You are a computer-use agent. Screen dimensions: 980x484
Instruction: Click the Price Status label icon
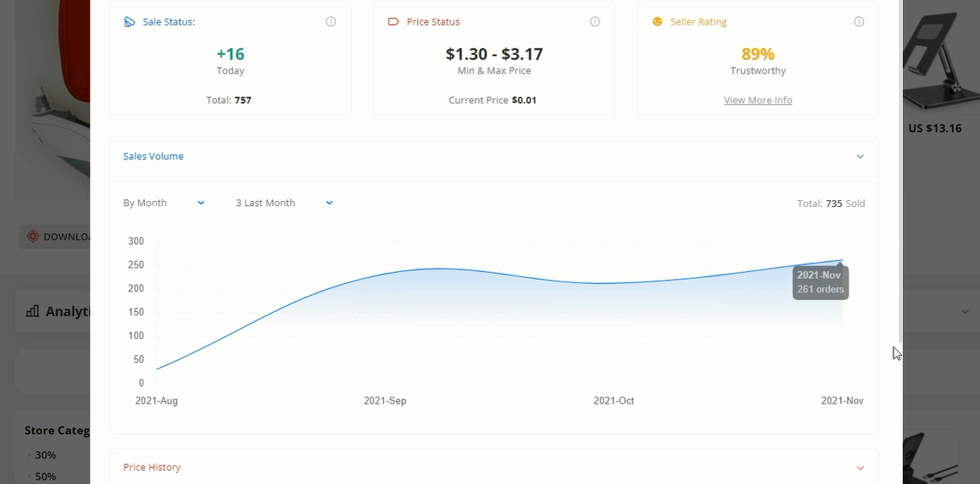click(x=393, y=22)
